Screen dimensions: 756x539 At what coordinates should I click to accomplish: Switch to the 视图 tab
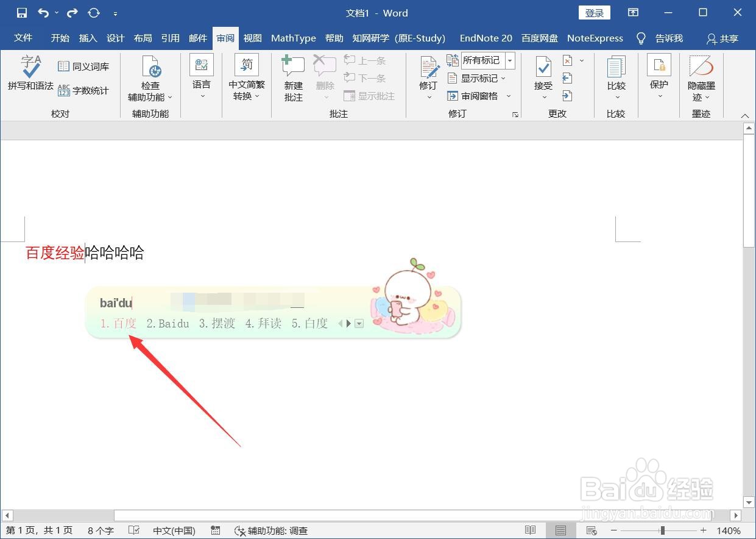(252, 38)
